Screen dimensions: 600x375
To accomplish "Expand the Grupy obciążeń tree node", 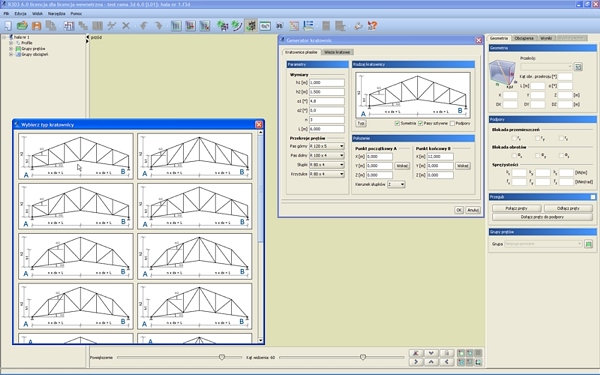I will [x=11, y=54].
